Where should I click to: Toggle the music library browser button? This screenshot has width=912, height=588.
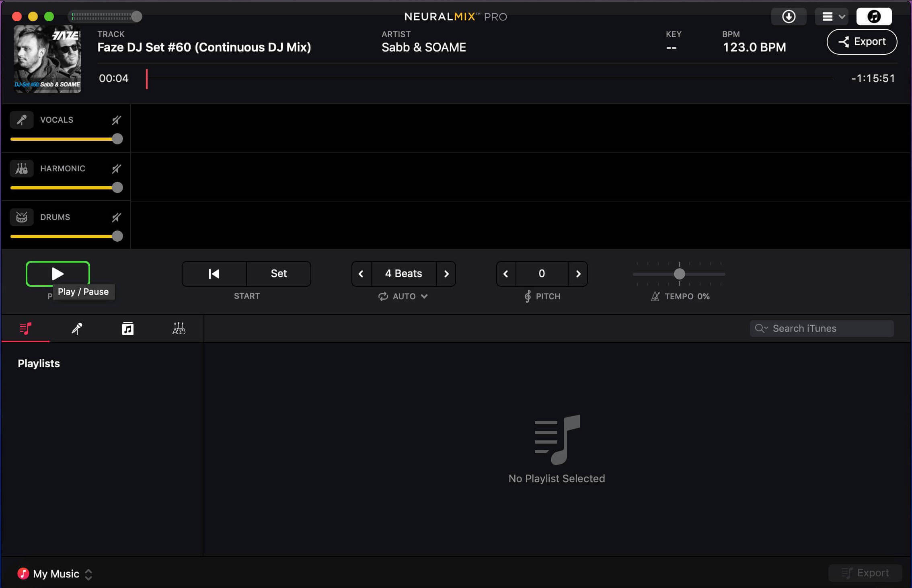coord(874,16)
